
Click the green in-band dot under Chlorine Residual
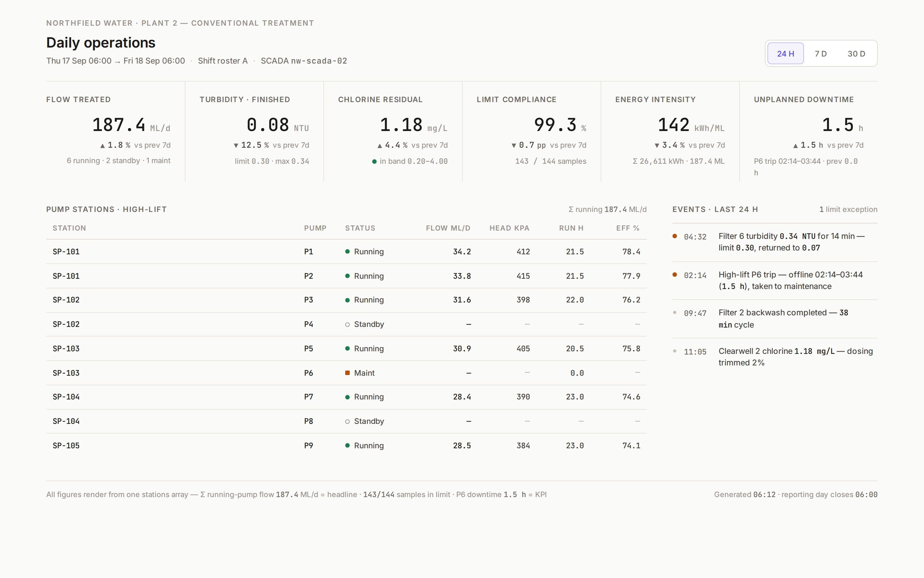[374, 162]
